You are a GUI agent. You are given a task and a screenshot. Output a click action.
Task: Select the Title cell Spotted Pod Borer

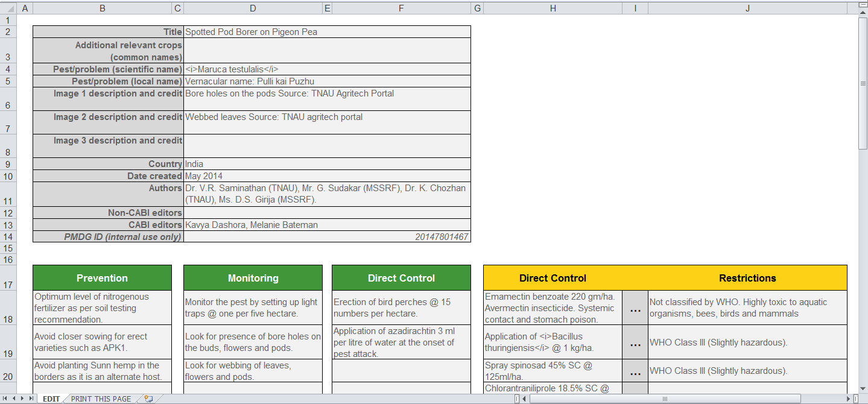327,32
